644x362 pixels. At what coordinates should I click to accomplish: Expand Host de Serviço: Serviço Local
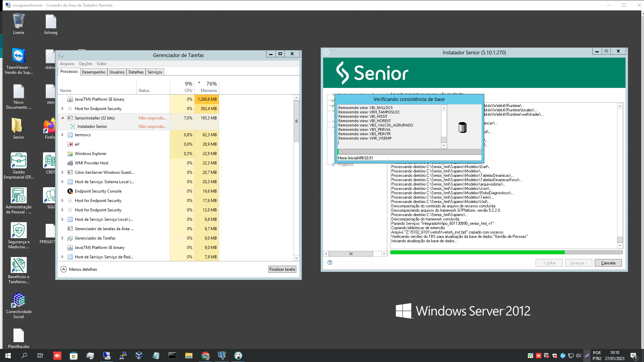[62, 219]
